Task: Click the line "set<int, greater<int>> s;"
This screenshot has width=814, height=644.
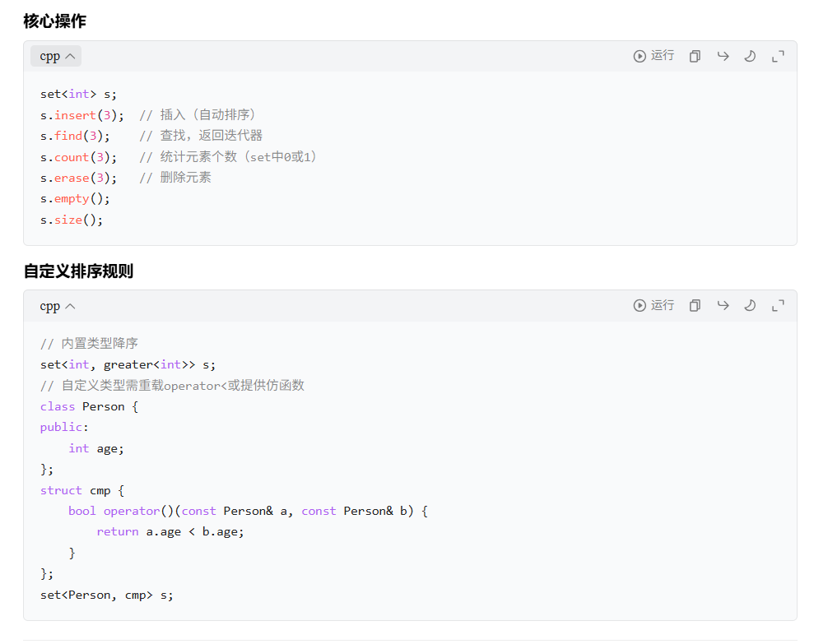Action: [x=128, y=365]
